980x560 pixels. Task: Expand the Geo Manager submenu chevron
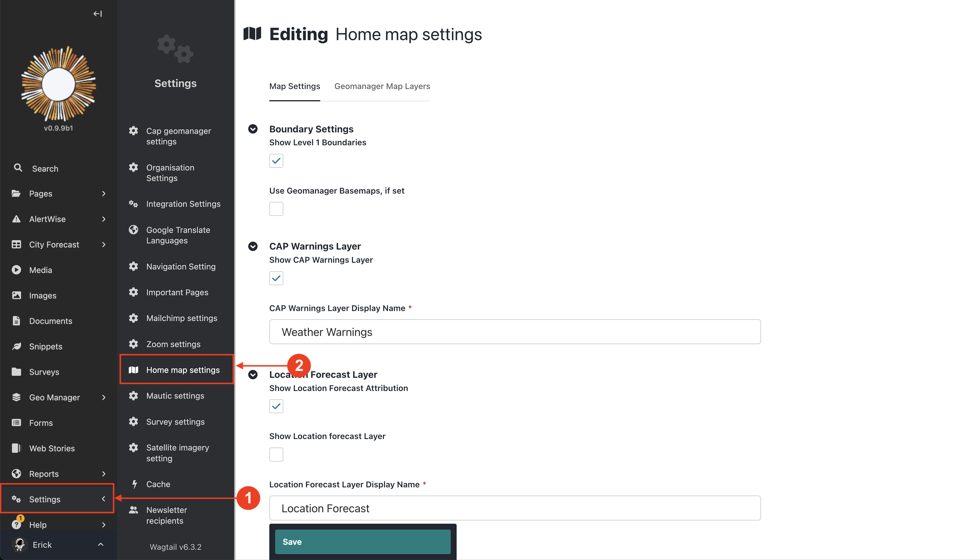click(103, 397)
